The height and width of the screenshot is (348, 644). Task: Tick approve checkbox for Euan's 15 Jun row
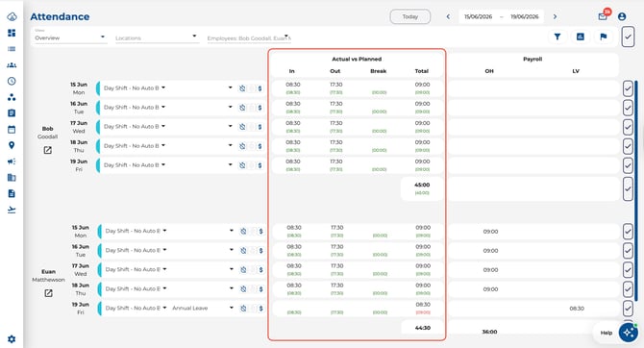(x=628, y=232)
